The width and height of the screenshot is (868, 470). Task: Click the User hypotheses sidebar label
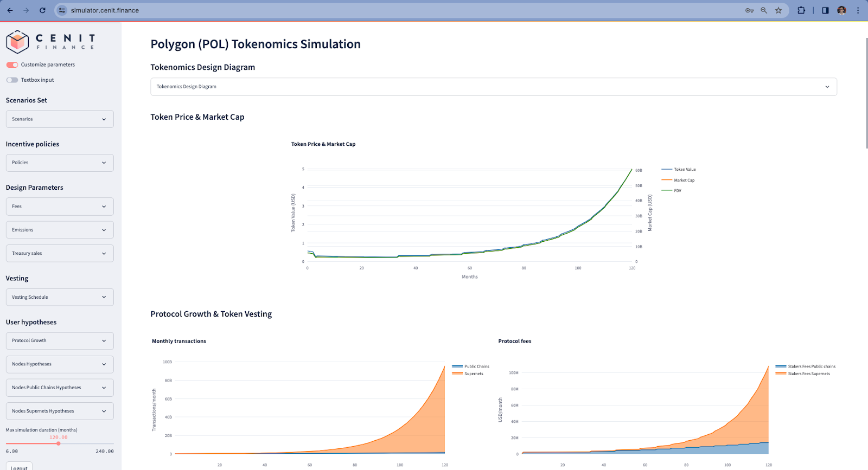(31, 322)
